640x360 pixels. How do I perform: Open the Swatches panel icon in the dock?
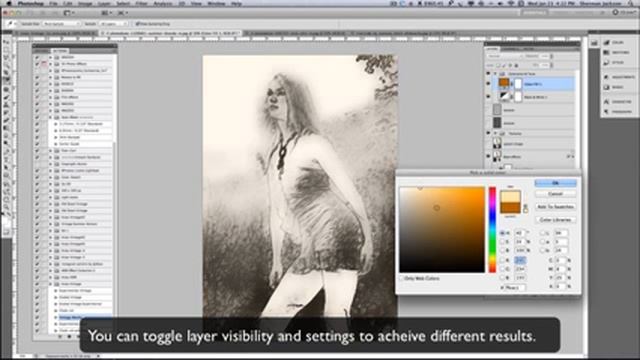pyautogui.click(x=607, y=52)
